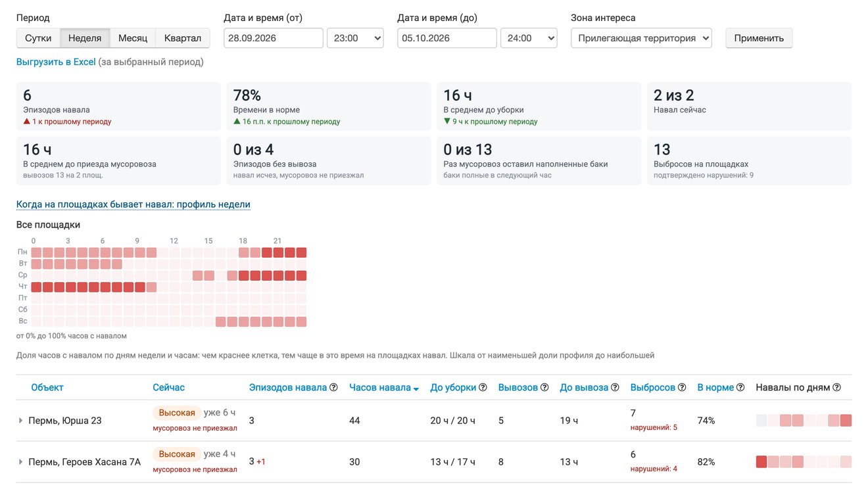Toggle the weekly profile section link
Image resolution: width=868 pixels, height=495 pixels.
tap(133, 204)
